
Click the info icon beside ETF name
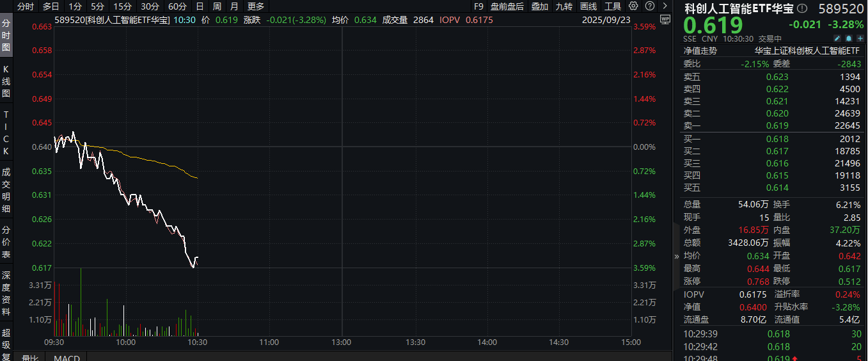tap(802, 8)
